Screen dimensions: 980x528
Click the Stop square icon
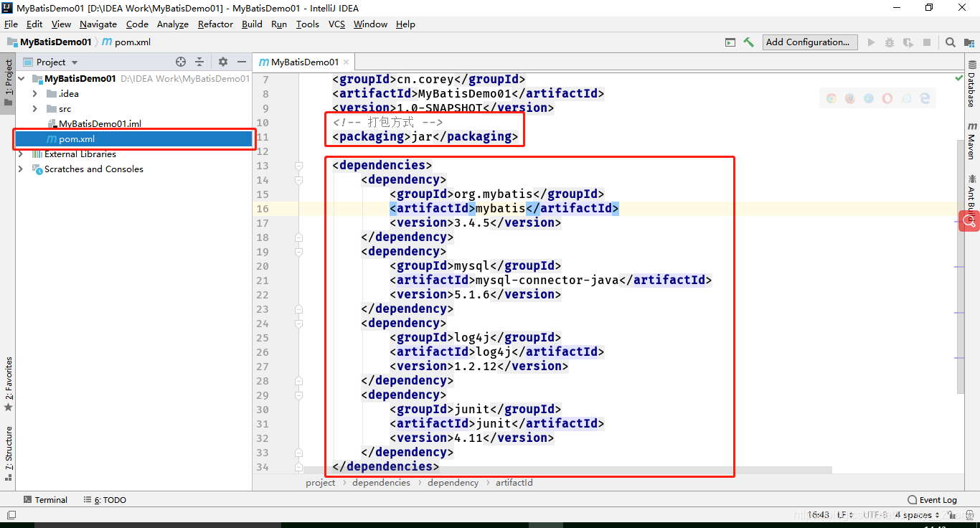pyautogui.click(x=927, y=42)
